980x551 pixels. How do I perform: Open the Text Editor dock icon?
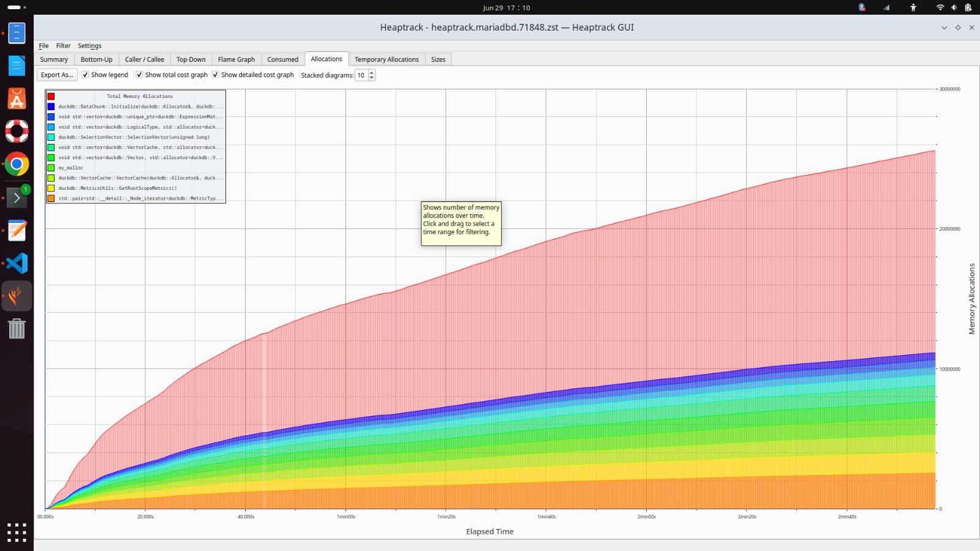(x=17, y=230)
